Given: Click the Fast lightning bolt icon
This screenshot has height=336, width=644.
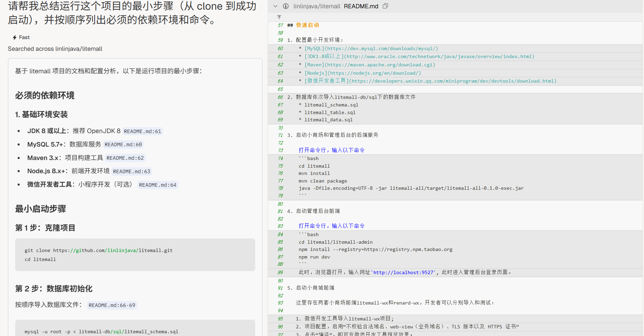Looking at the screenshot, I should (15, 37).
